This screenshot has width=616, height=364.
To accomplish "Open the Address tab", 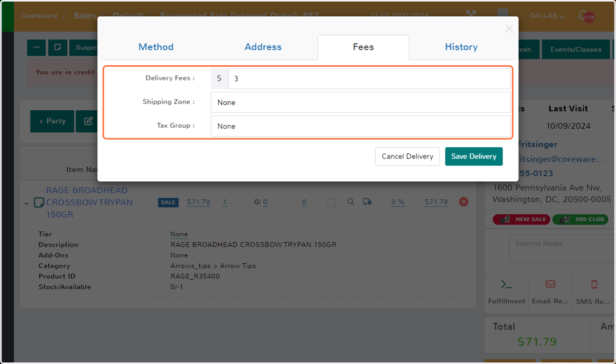I will [263, 47].
